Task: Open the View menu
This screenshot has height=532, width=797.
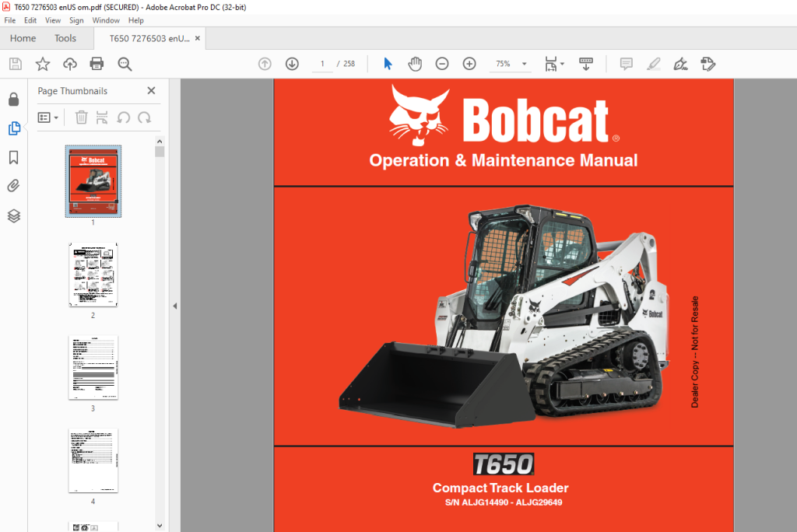Action: (x=53, y=20)
